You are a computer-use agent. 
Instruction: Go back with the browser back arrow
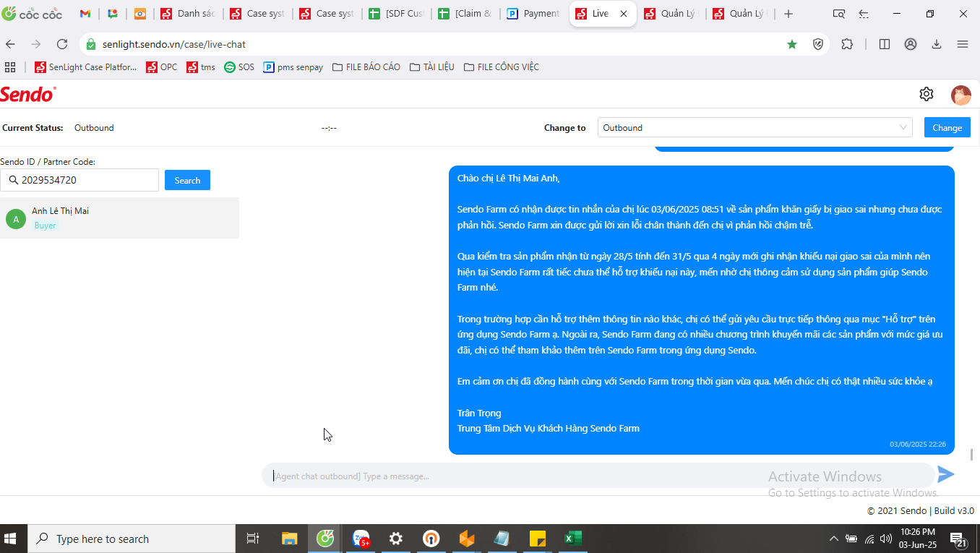coord(10,44)
